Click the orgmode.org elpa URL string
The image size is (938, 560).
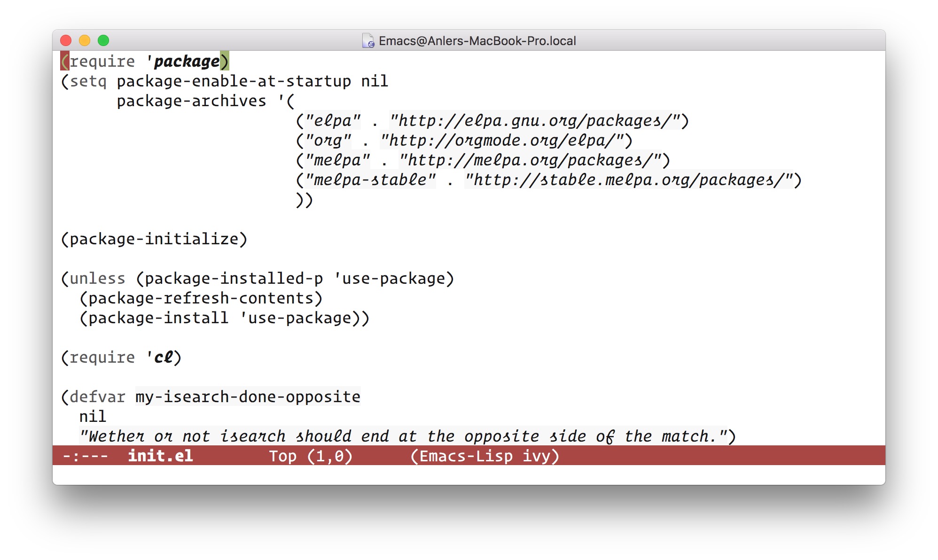(x=502, y=140)
